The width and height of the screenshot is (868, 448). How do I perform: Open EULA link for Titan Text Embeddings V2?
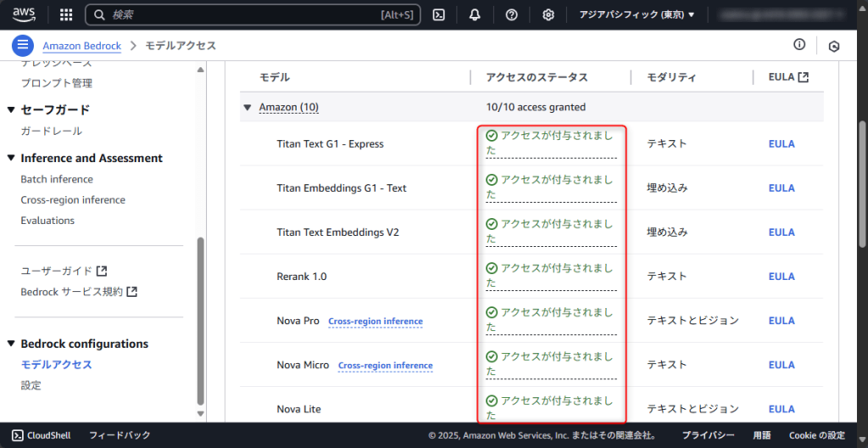click(x=782, y=232)
